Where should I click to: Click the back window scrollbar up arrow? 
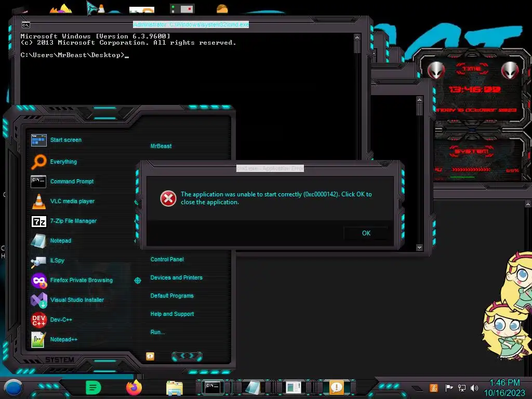coord(420,100)
